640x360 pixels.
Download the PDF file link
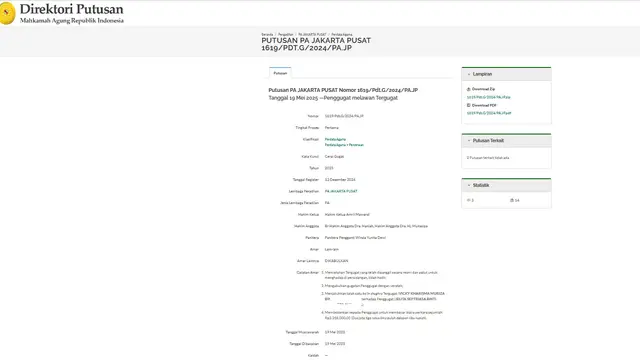[489, 113]
